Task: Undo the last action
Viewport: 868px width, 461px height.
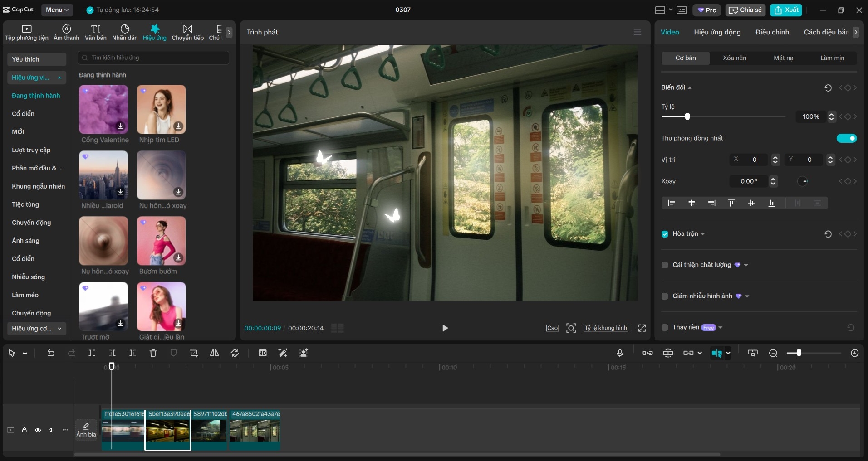Action: pyautogui.click(x=51, y=353)
